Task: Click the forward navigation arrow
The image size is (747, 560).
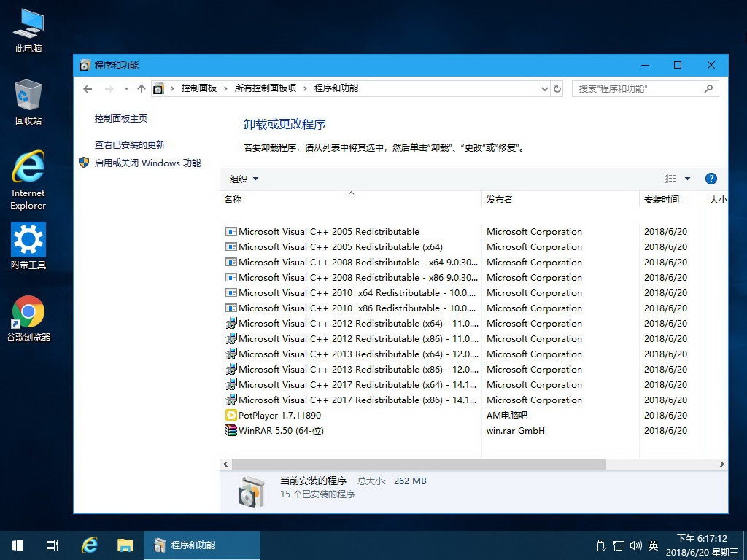Action: (x=109, y=88)
